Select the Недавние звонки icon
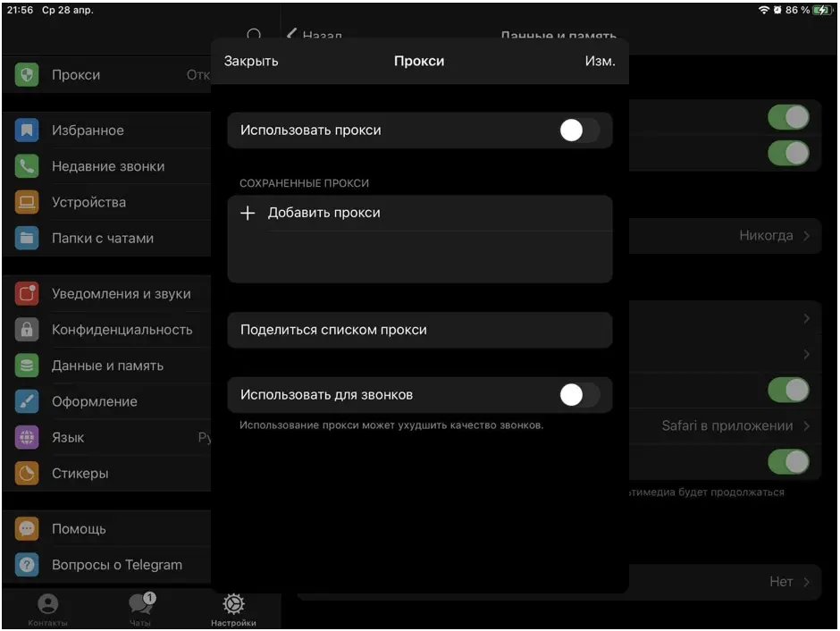Viewport: 840px width, 631px height. coord(25,166)
